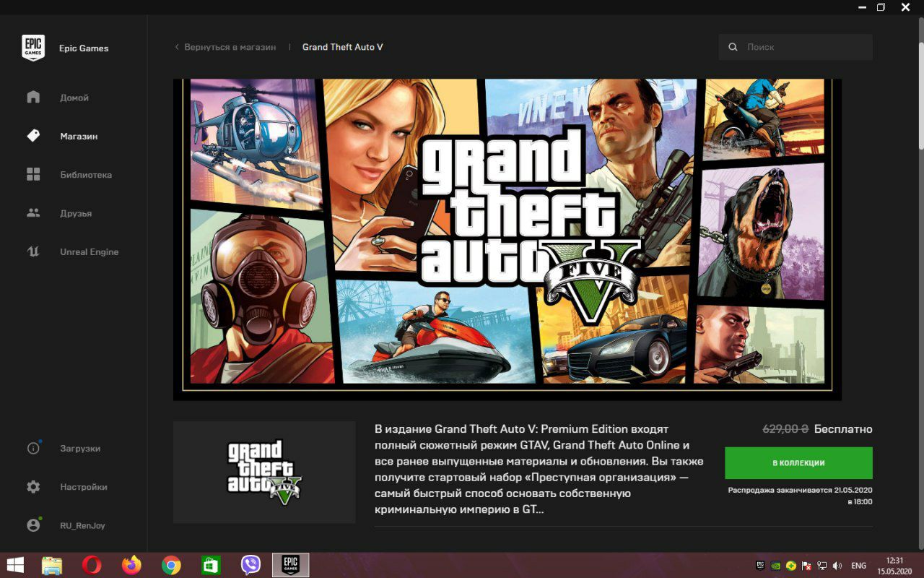
Task: Click the NVIDIA tray icon
Action: 775,566
